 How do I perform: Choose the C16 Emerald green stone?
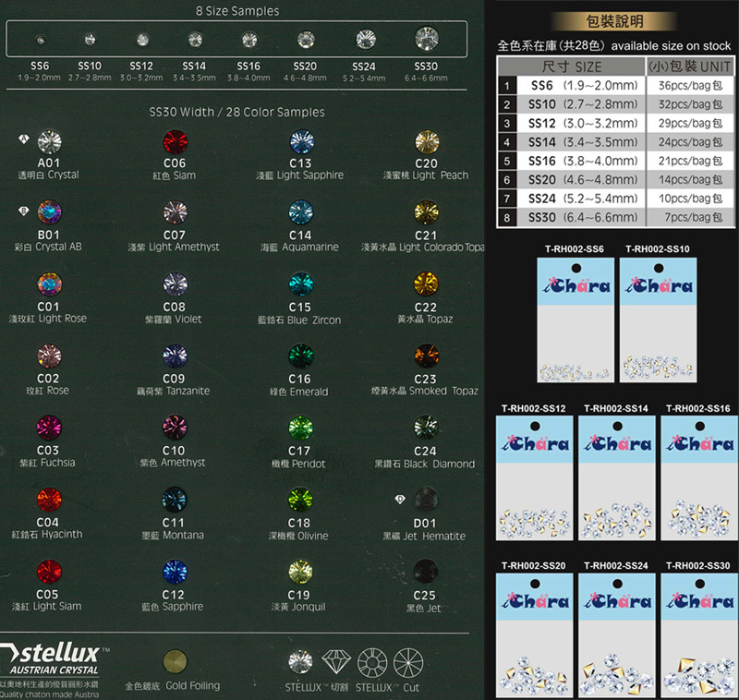301,356
